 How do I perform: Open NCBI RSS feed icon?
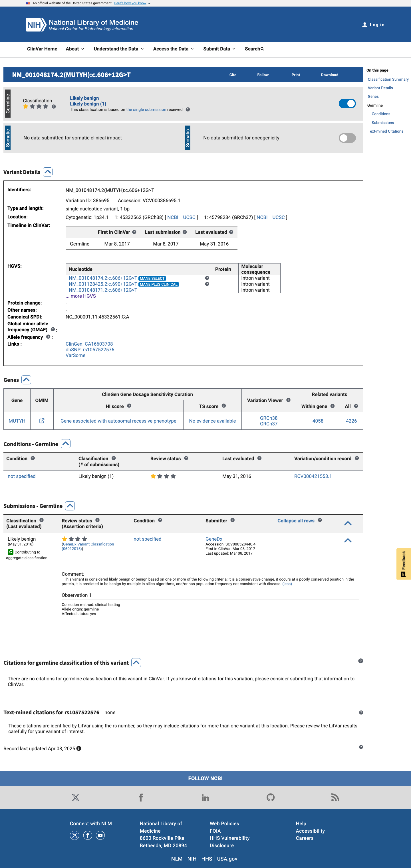335,798
